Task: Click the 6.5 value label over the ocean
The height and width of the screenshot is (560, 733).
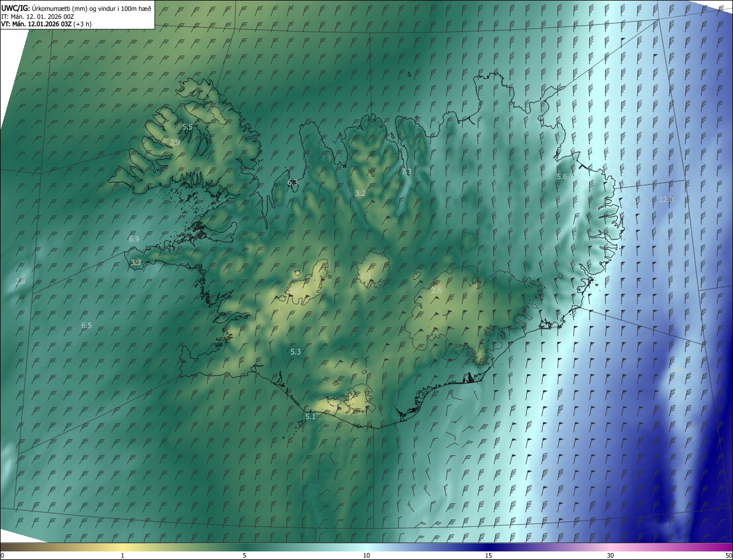Action: [86, 325]
